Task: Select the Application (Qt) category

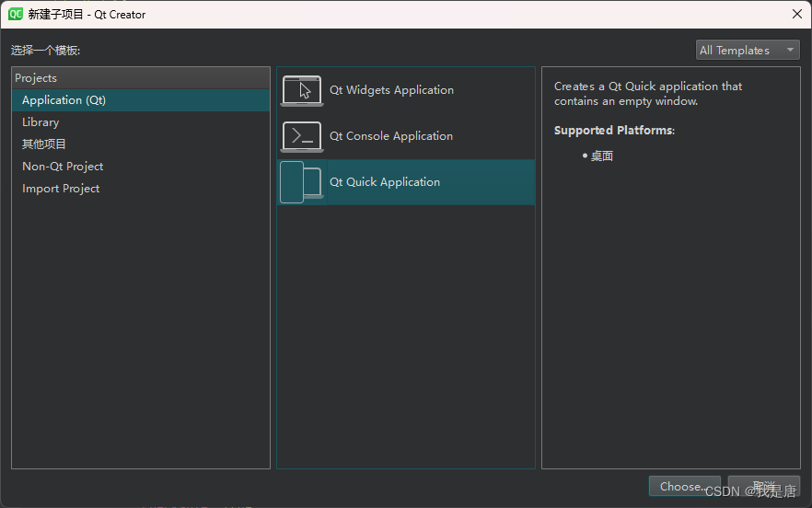Action: tap(140, 100)
